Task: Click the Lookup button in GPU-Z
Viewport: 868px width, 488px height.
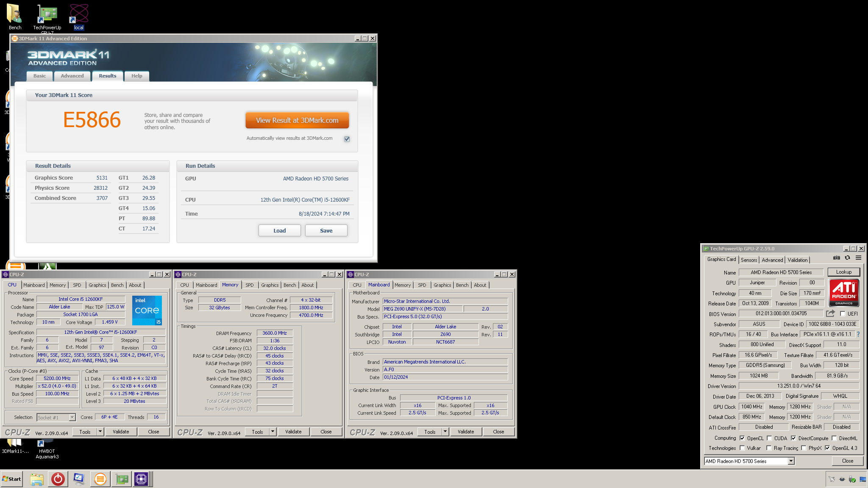Action: pyautogui.click(x=844, y=272)
